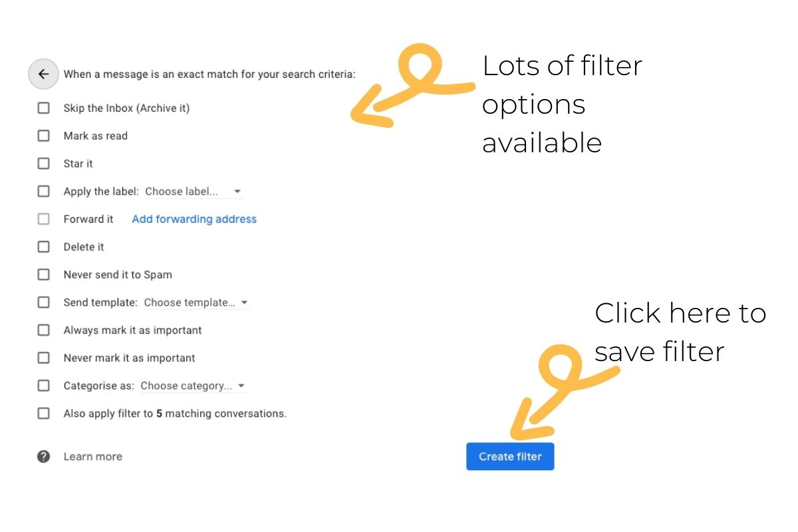Image resolution: width=798 pixels, height=532 pixels.
Task: Enable the Star it option
Action: [43, 164]
